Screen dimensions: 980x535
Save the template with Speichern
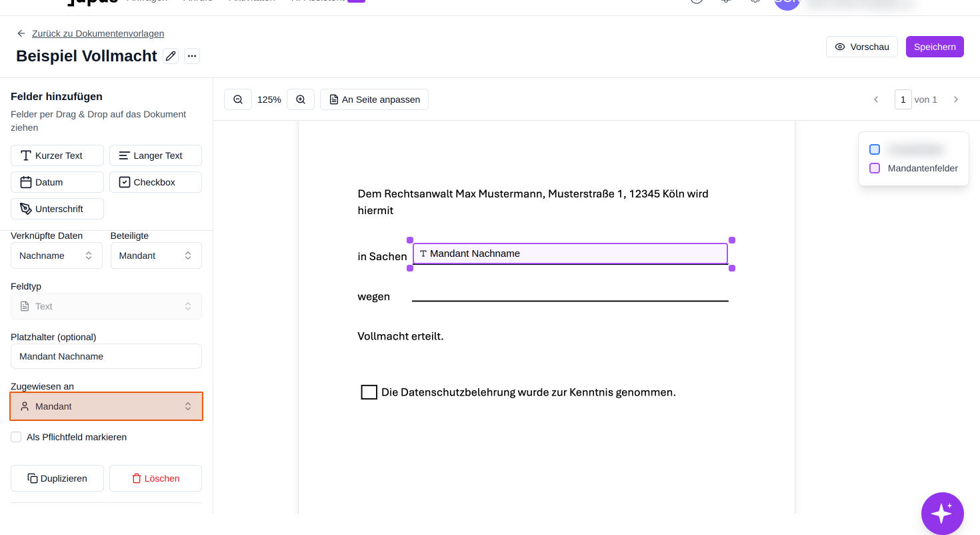click(935, 47)
